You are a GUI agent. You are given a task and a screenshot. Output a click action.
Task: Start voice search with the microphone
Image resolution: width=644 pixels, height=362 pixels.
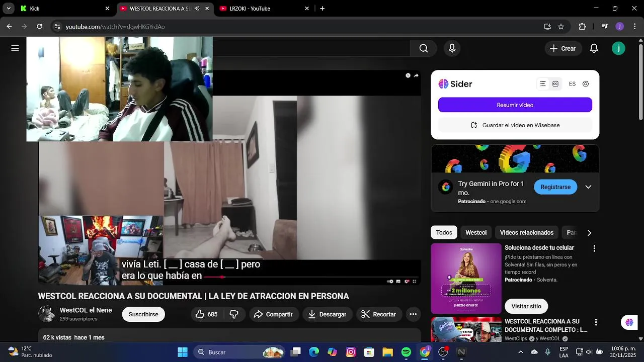coord(452,48)
